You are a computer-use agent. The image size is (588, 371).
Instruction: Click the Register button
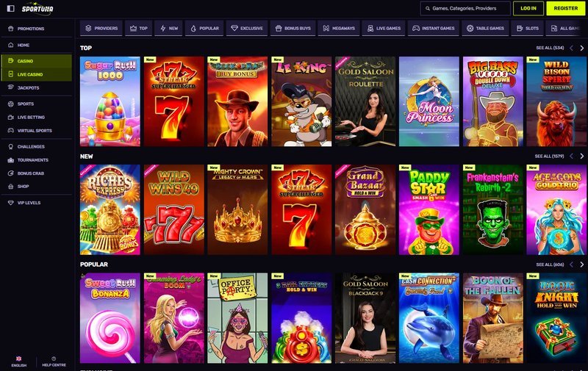tap(565, 8)
